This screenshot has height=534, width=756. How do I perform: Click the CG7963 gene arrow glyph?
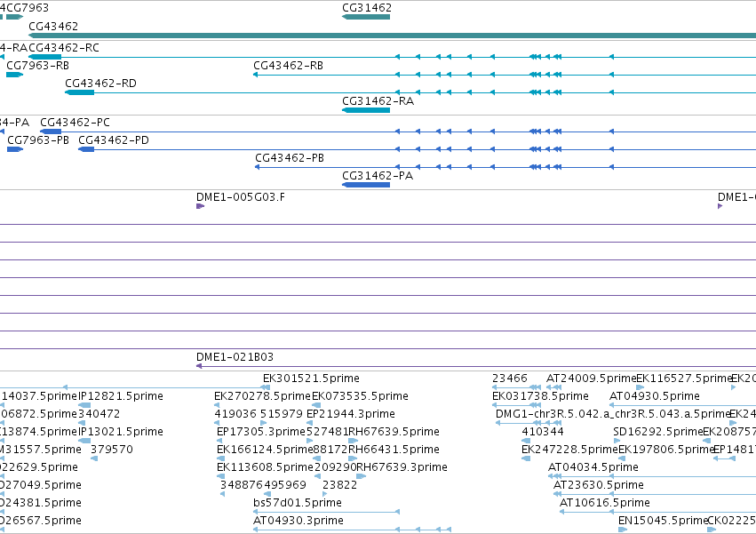(x=14, y=17)
